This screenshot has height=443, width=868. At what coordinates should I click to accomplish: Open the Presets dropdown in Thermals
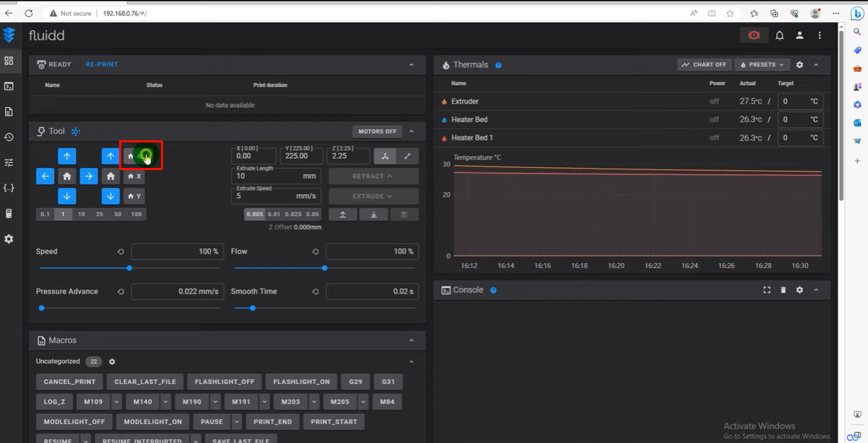pos(762,65)
